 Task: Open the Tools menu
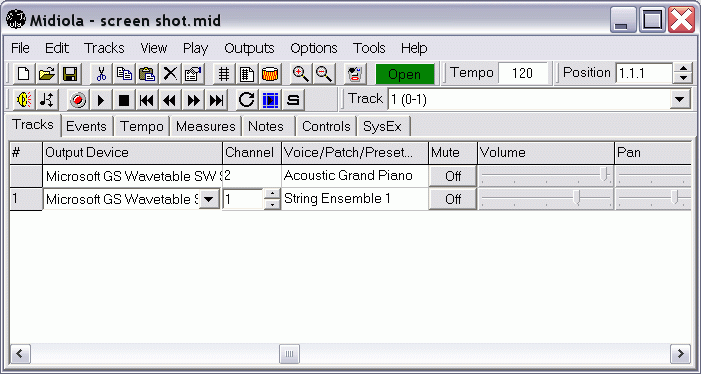click(x=369, y=48)
